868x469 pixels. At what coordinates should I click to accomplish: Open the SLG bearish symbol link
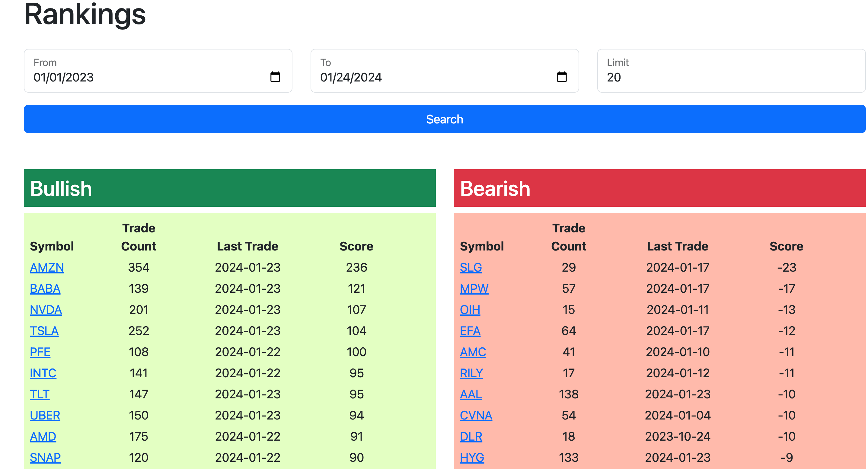471,267
